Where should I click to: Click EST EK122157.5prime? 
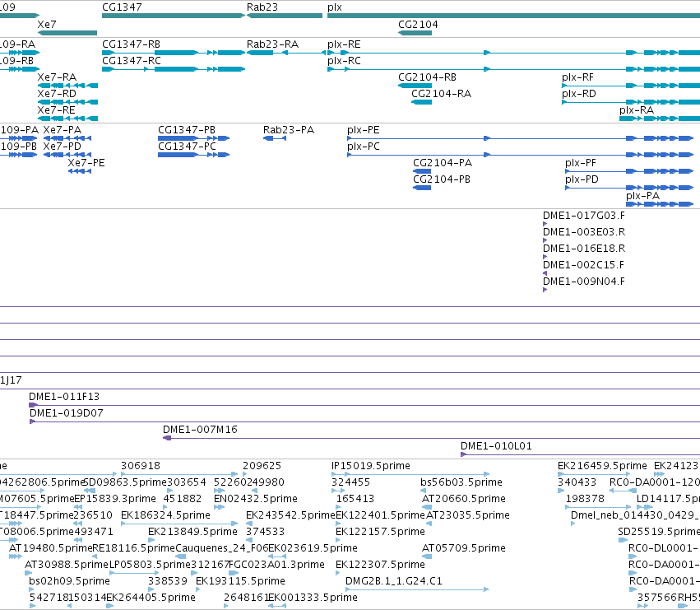[x=338, y=540]
